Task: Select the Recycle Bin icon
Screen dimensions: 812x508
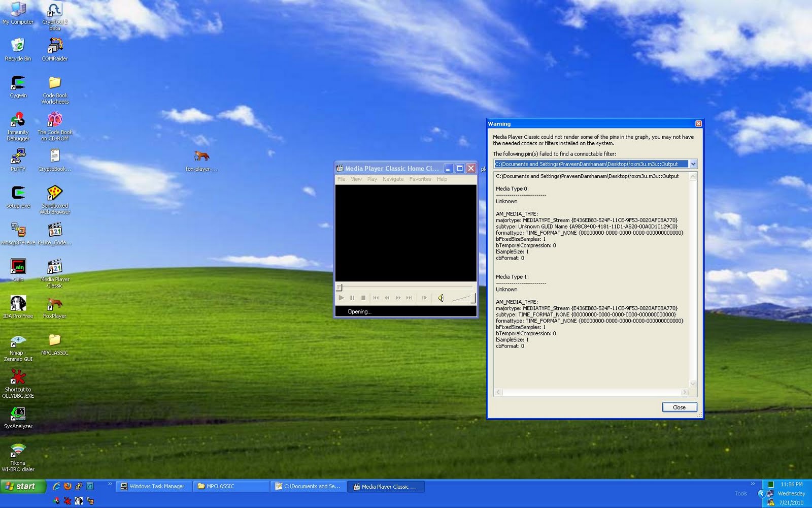Action: (x=18, y=50)
